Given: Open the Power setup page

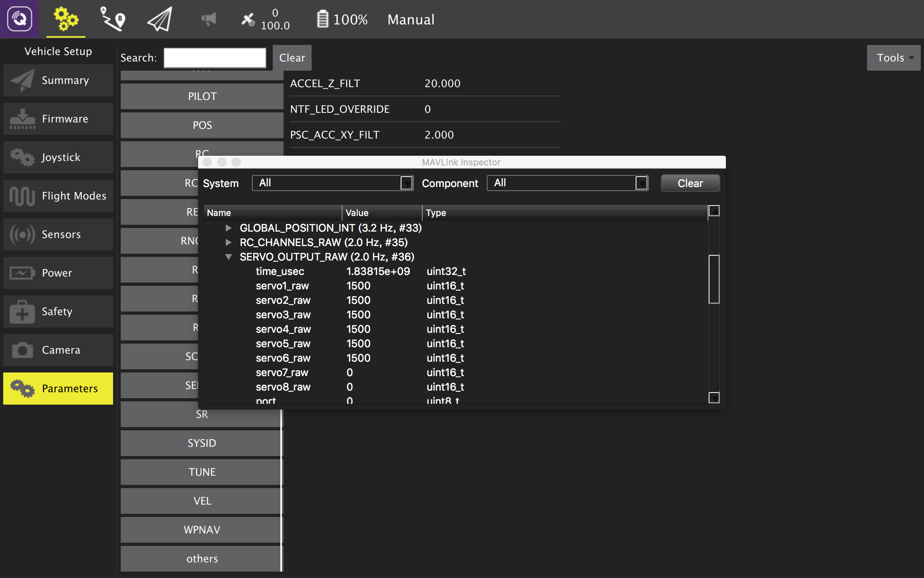Looking at the screenshot, I should click(x=58, y=273).
